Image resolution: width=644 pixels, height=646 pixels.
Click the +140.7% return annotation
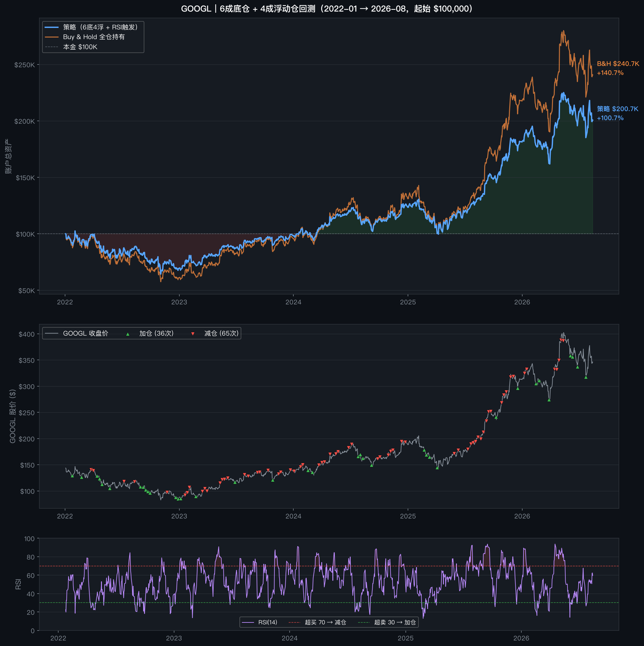610,73
